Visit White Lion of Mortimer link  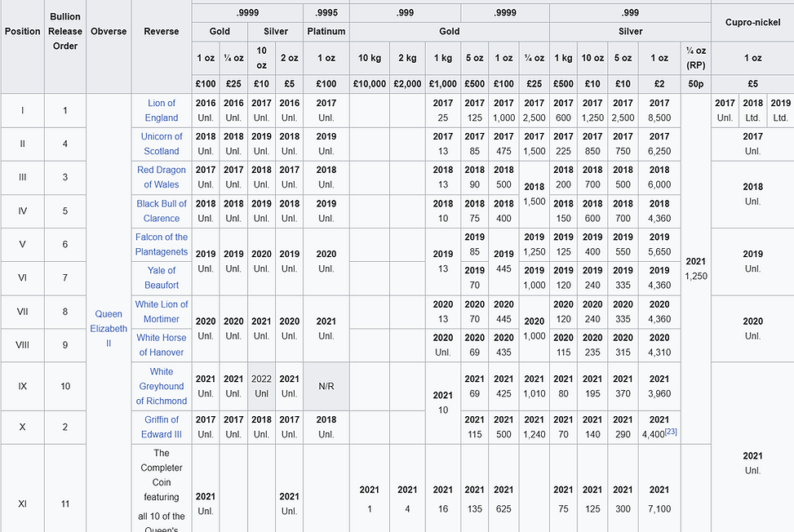[161, 312]
